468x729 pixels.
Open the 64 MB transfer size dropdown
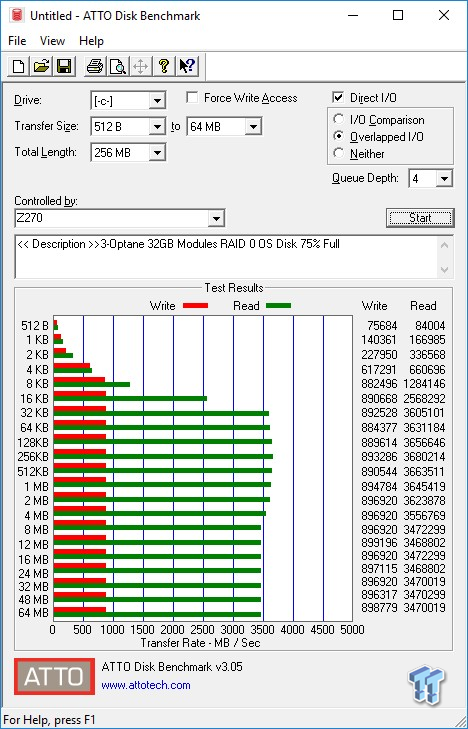pyautogui.click(x=253, y=126)
